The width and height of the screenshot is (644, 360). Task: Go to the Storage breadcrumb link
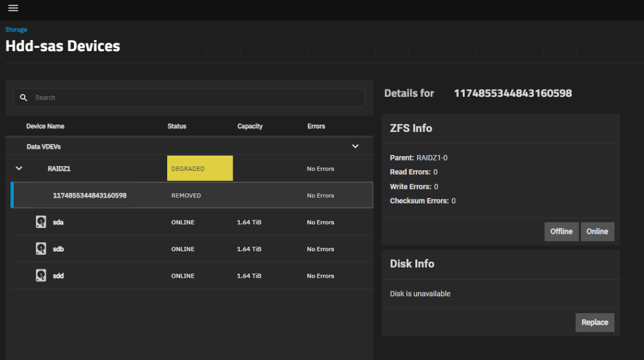(16, 30)
